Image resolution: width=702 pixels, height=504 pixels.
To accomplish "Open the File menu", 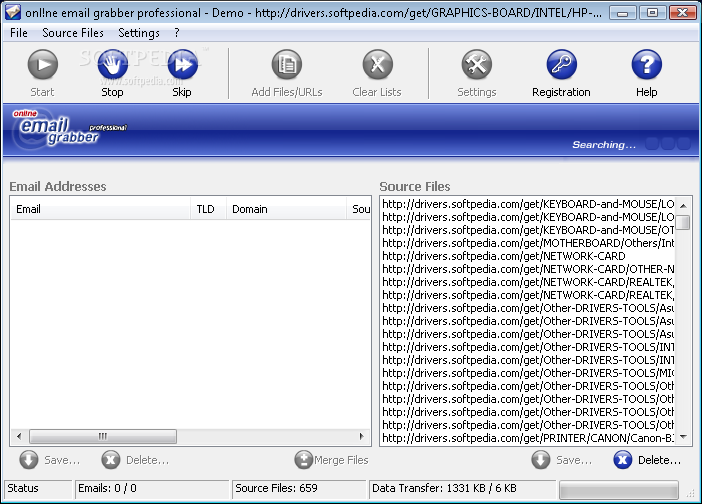I will [x=19, y=33].
